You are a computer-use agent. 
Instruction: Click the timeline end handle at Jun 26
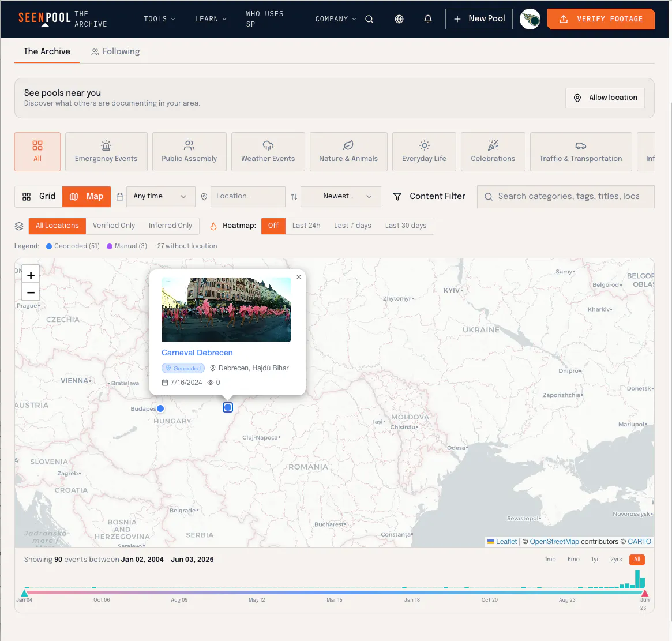644,593
